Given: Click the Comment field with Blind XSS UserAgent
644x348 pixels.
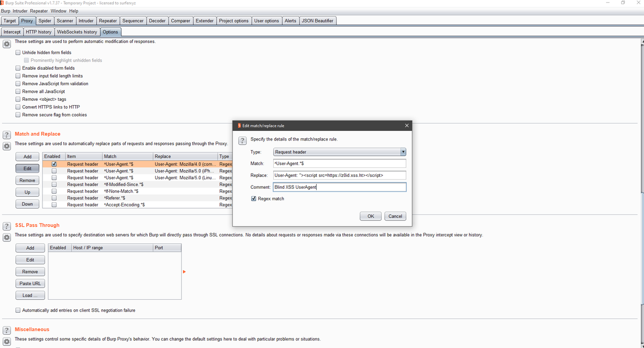Looking at the screenshot, I should pyautogui.click(x=340, y=187).
